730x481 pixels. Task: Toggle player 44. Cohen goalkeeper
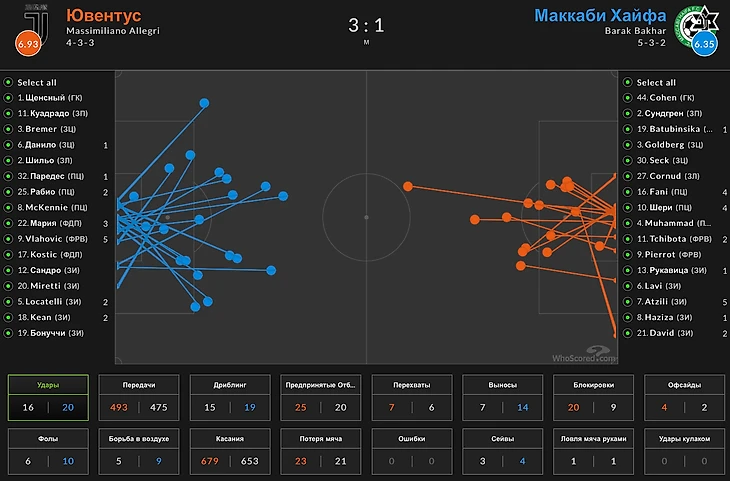[627, 98]
